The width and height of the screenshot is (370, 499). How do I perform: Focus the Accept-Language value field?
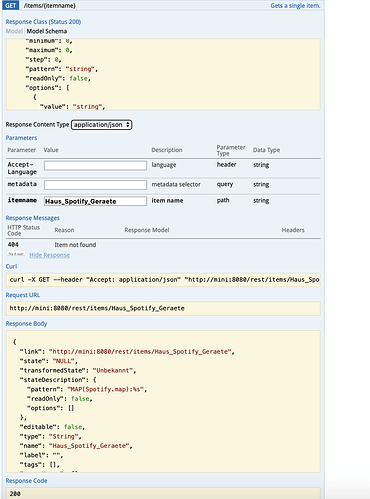click(x=95, y=165)
